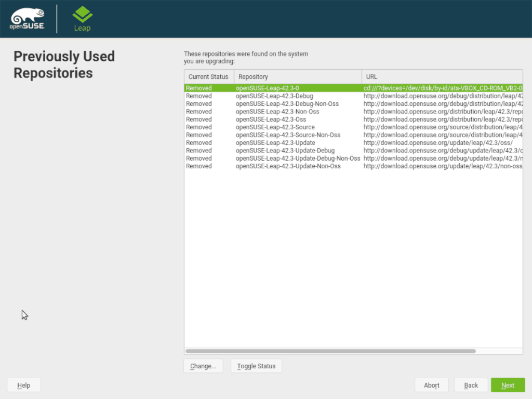Proceed by clicking Next
This screenshot has height=399, width=532.
tap(508, 385)
